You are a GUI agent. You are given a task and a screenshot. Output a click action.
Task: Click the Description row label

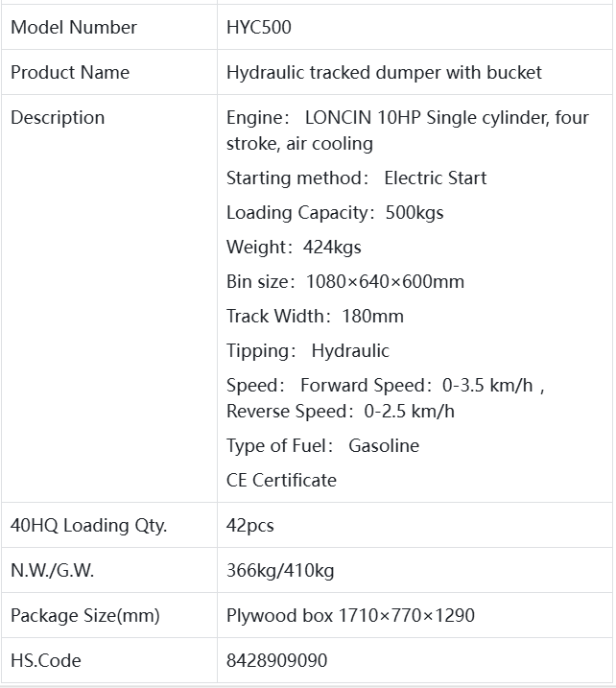(x=58, y=117)
